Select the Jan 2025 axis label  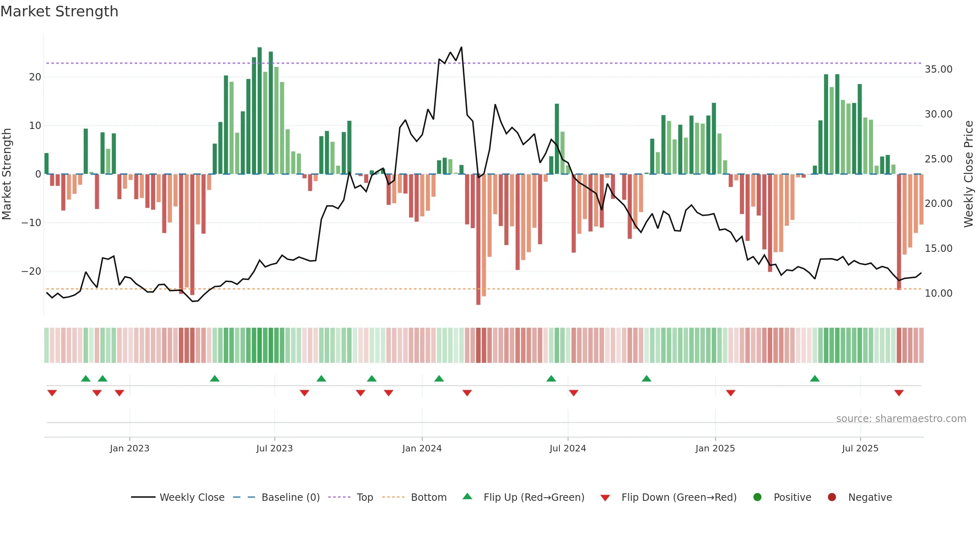point(715,448)
